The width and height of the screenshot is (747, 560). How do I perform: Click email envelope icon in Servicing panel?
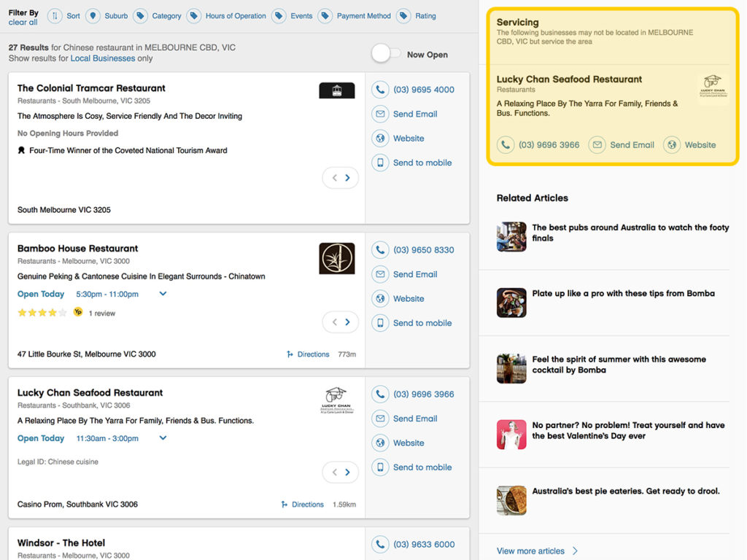coord(597,145)
